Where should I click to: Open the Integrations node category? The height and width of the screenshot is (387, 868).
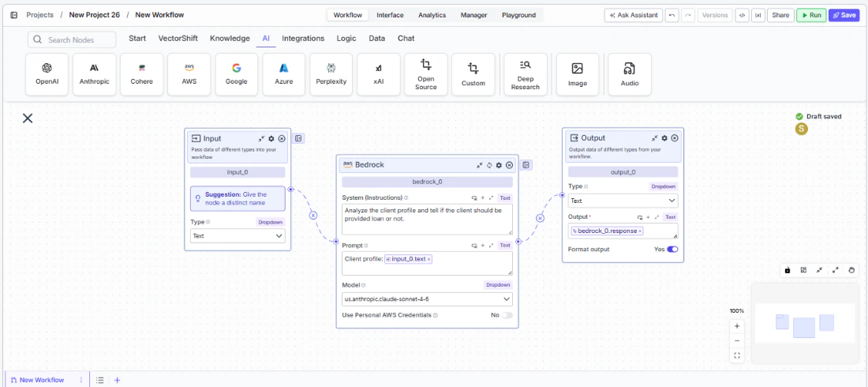click(x=303, y=39)
